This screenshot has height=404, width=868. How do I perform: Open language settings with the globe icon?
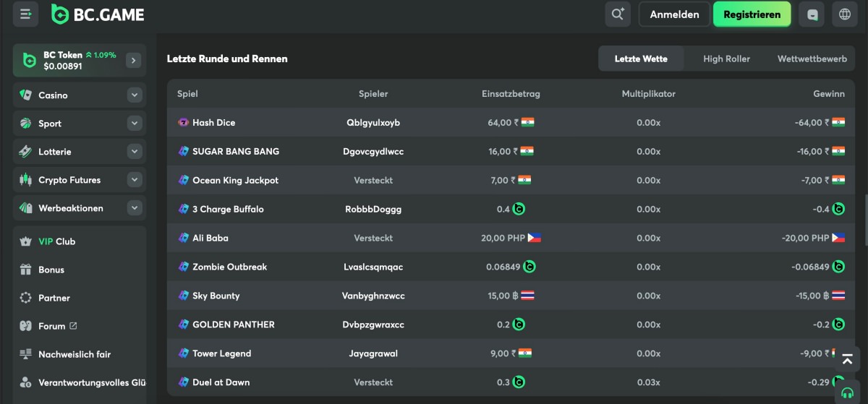(844, 14)
